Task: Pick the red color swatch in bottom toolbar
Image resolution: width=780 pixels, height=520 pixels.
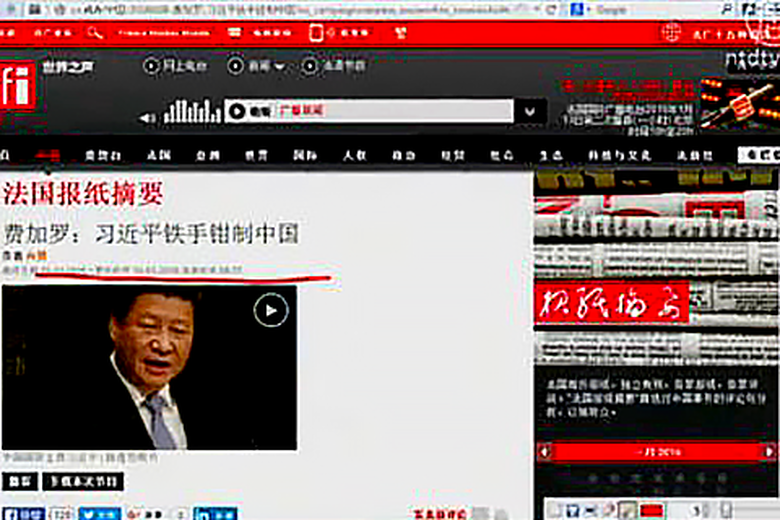Action: [652, 511]
